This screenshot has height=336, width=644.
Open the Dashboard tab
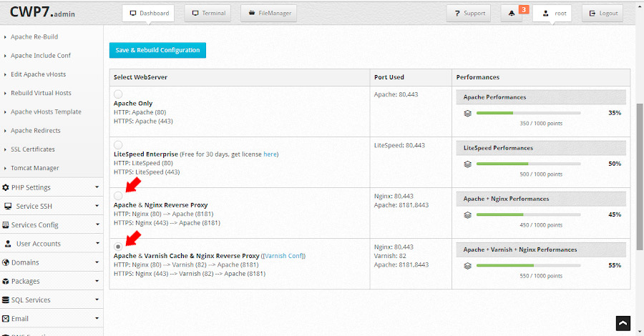click(148, 13)
